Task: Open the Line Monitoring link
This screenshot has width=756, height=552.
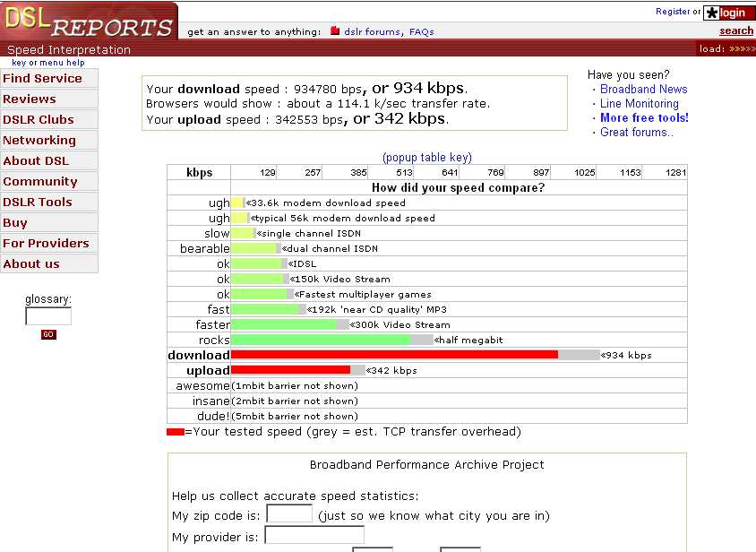Action: tap(639, 104)
